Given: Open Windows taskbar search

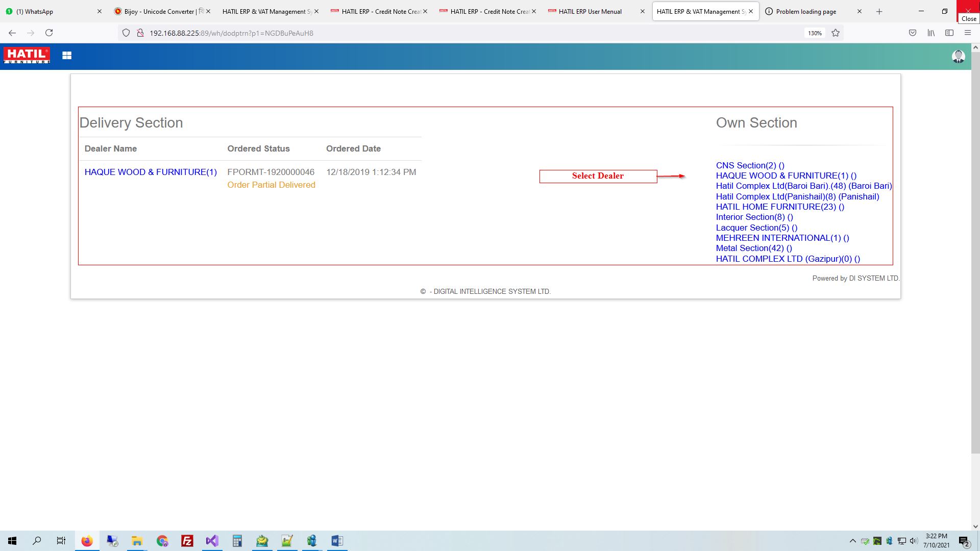Looking at the screenshot, I should (x=37, y=541).
